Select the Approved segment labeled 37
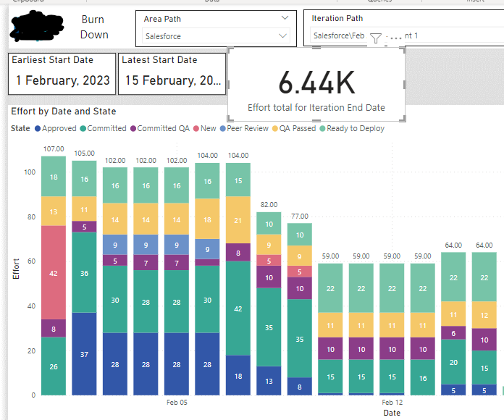The width and height of the screenshot is (504, 420). pyautogui.click(x=84, y=354)
